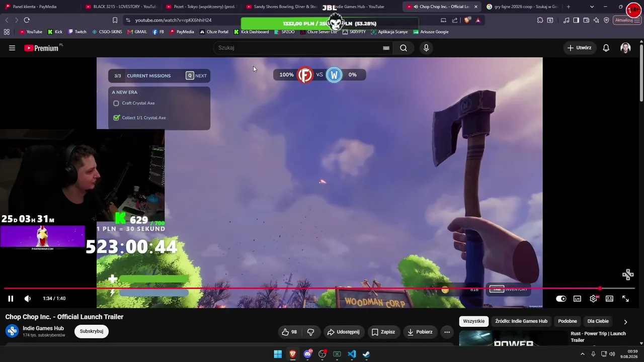Subscribe with the Subskrybuj button
The width and height of the screenshot is (644, 362).
tap(92, 331)
